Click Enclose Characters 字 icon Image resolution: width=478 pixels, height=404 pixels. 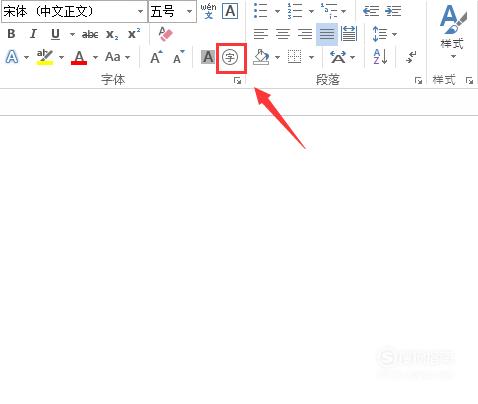point(230,57)
